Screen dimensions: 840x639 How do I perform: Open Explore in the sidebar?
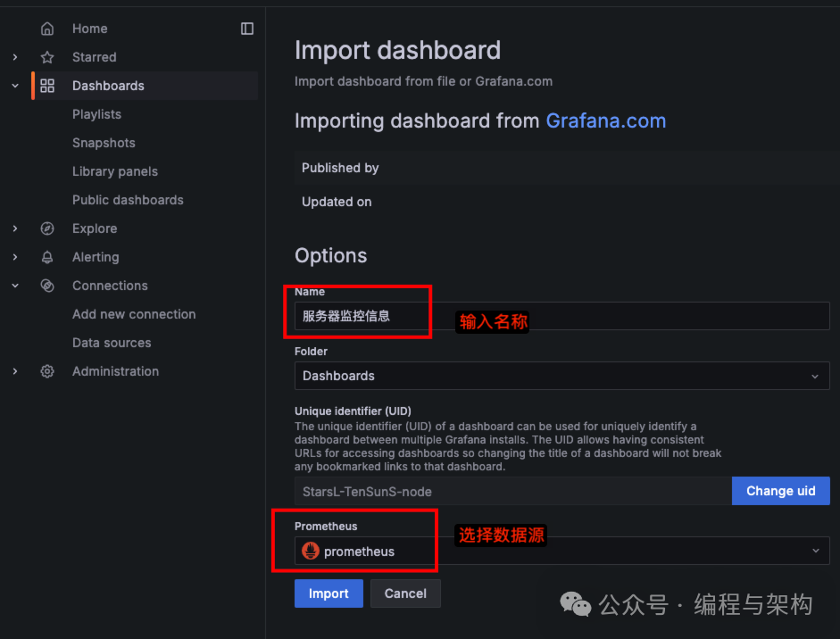[95, 228]
